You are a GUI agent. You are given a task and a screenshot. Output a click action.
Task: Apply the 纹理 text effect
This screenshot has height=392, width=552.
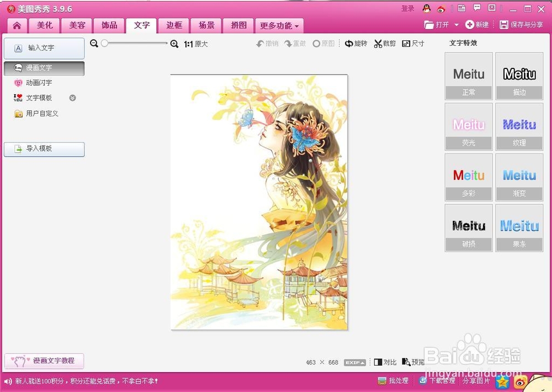coord(519,127)
